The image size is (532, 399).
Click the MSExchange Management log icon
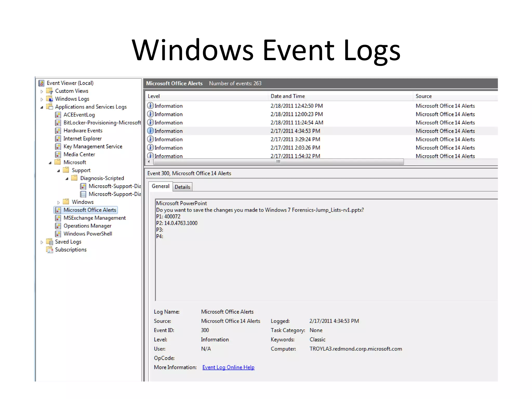click(x=58, y=218)
